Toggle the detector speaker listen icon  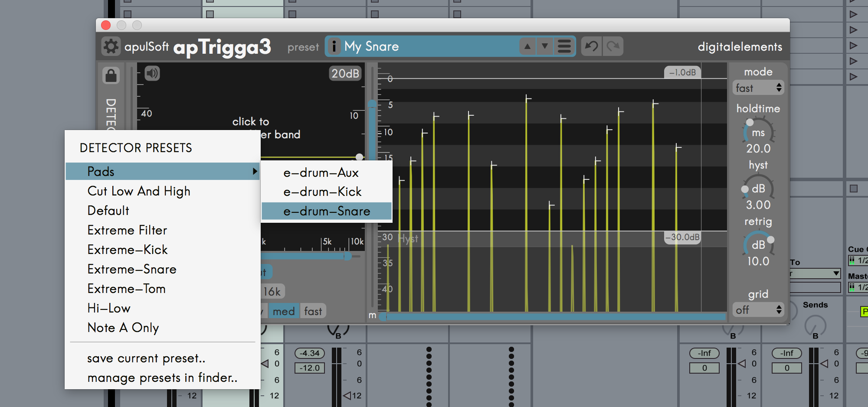click(x=152, y=73)
